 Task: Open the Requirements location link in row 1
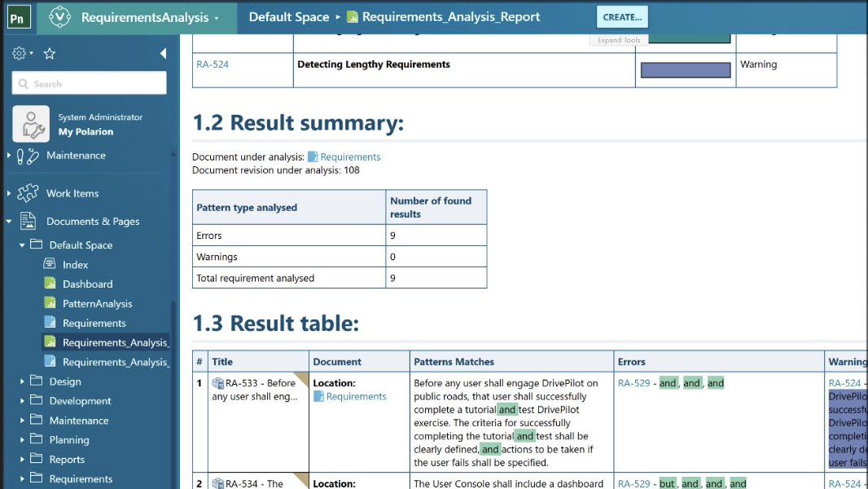356,397
